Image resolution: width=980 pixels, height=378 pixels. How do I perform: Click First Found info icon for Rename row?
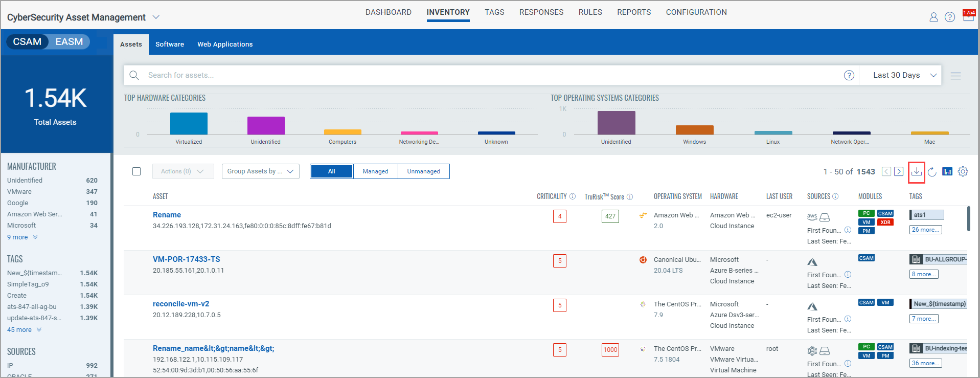(x=848, y=230)
